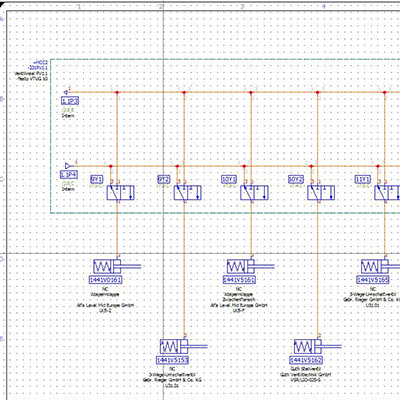Select the valve symbol below label 9Y1
Screen dimensions: 400x400
(x=120, y=193)
